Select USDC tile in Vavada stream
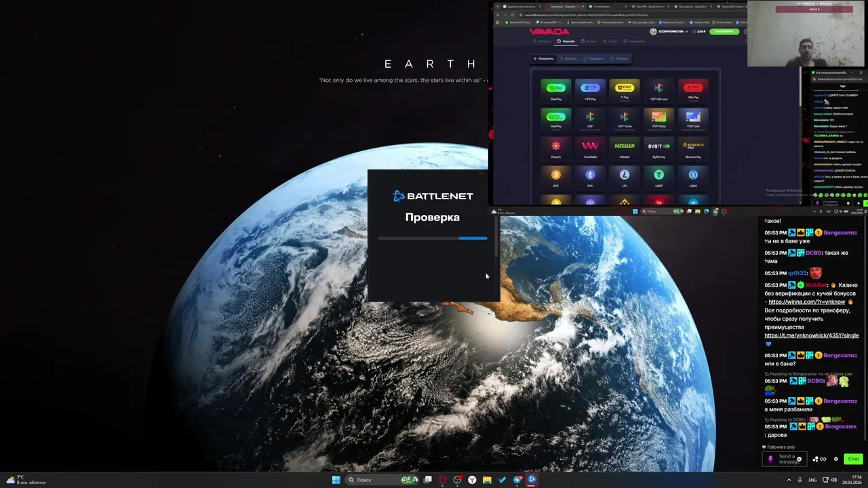 [693, 178]
